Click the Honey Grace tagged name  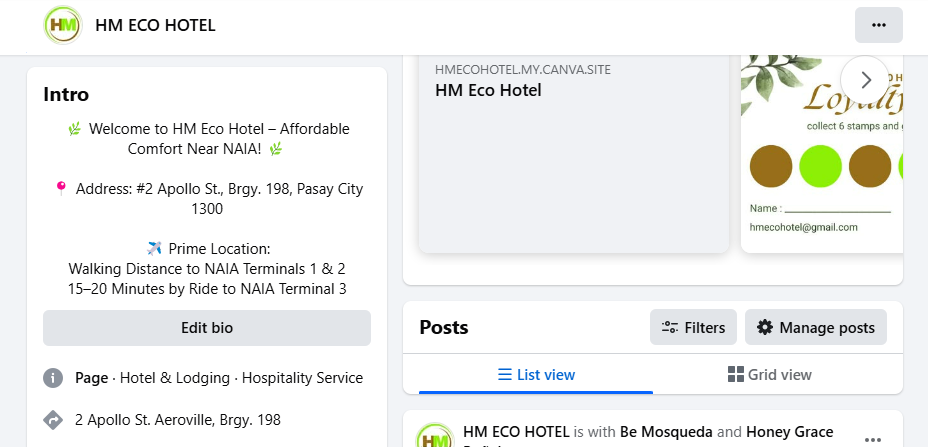tap(789, 432)
